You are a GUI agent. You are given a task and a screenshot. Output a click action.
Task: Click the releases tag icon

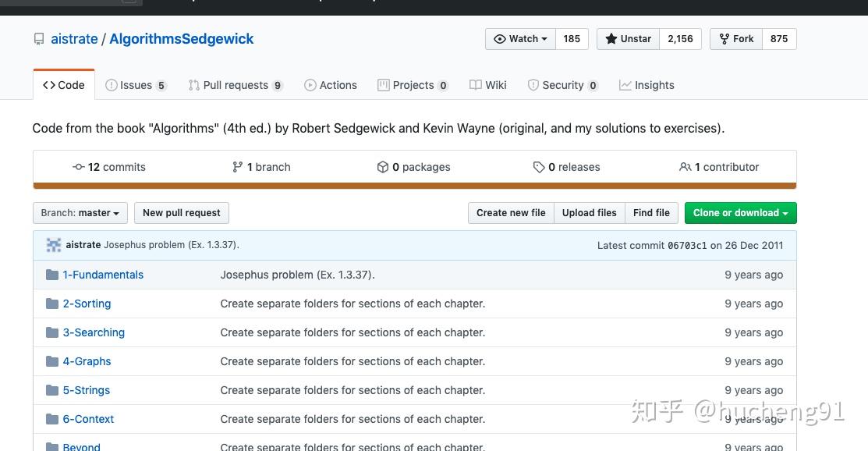pyautogui.click(x=539, y=167)
